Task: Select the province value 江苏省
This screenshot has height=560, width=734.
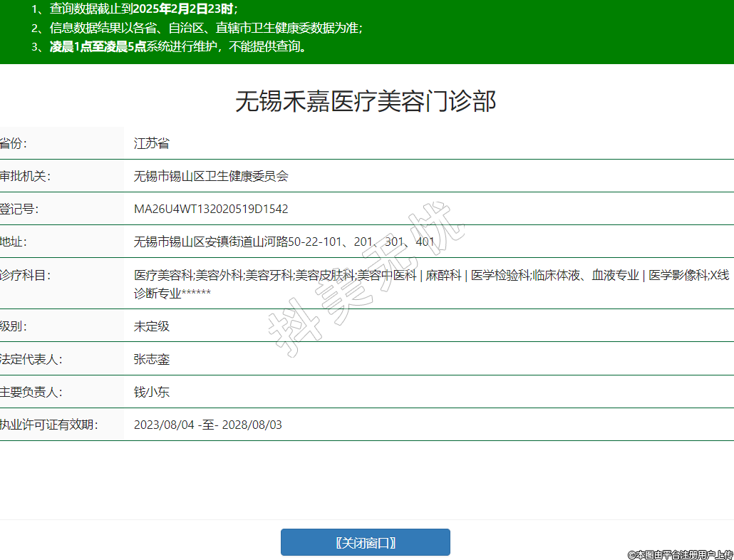Action: pyautogui.click(x=152, y=143)
